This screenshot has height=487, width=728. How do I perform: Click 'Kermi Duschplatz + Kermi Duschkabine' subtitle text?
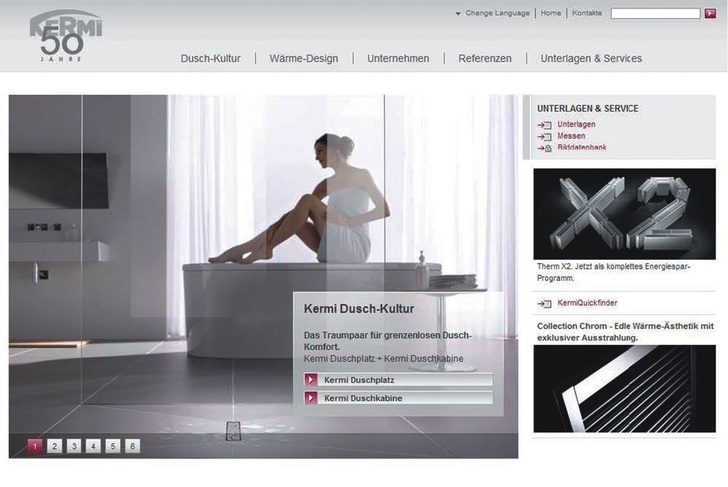(384, 359)
